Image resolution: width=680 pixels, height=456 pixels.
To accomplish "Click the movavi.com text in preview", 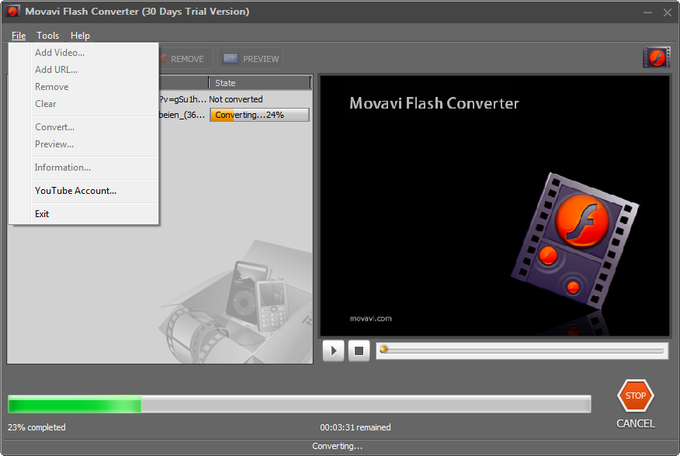I will pyautogui.click(x=370, y=318).
